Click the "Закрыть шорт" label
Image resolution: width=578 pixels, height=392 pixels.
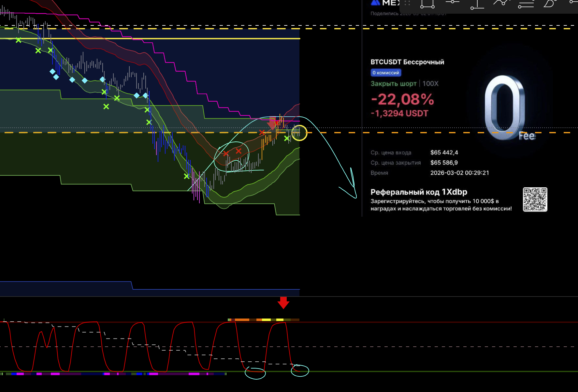coord(393,84)
